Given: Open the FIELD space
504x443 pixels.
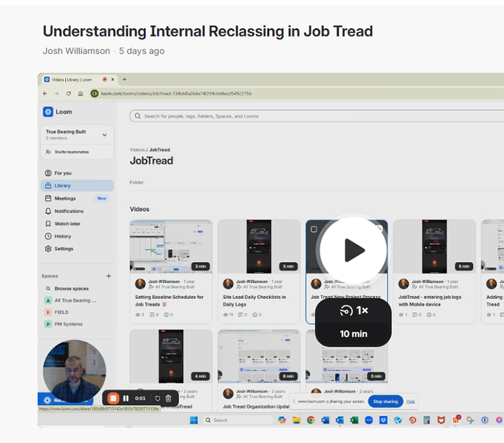Looking at the screenshot, I should (x=61, y=313).
